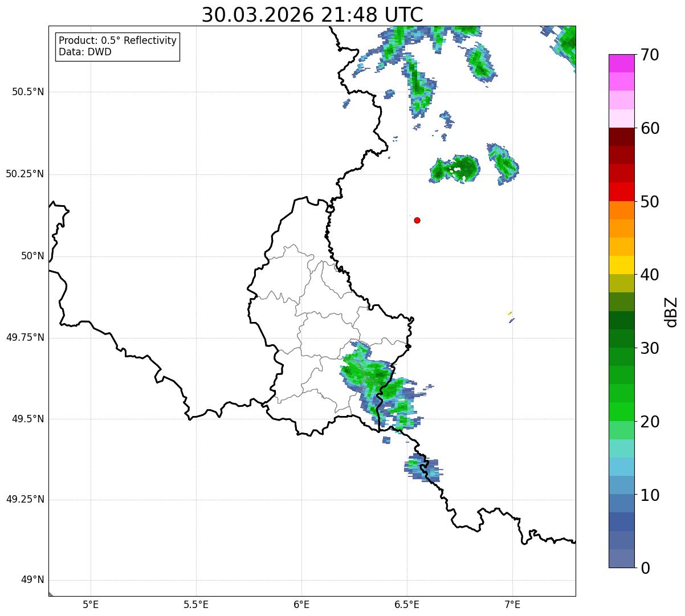Screen dimensions: 685x616
Task: Click the longitude label "5°E"
Action: click(91, 604)
